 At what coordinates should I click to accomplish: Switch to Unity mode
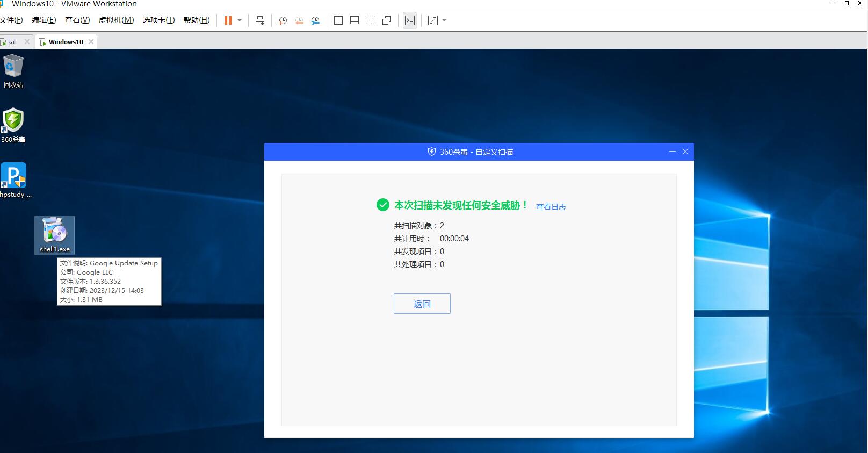pyautogui.click(x=387, y=20)
